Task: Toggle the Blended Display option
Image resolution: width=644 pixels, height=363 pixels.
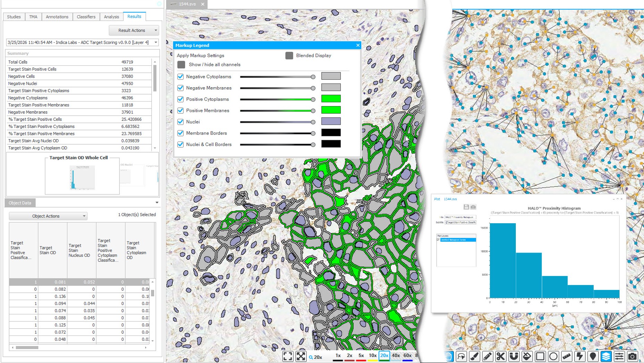Action: point(289,56)
